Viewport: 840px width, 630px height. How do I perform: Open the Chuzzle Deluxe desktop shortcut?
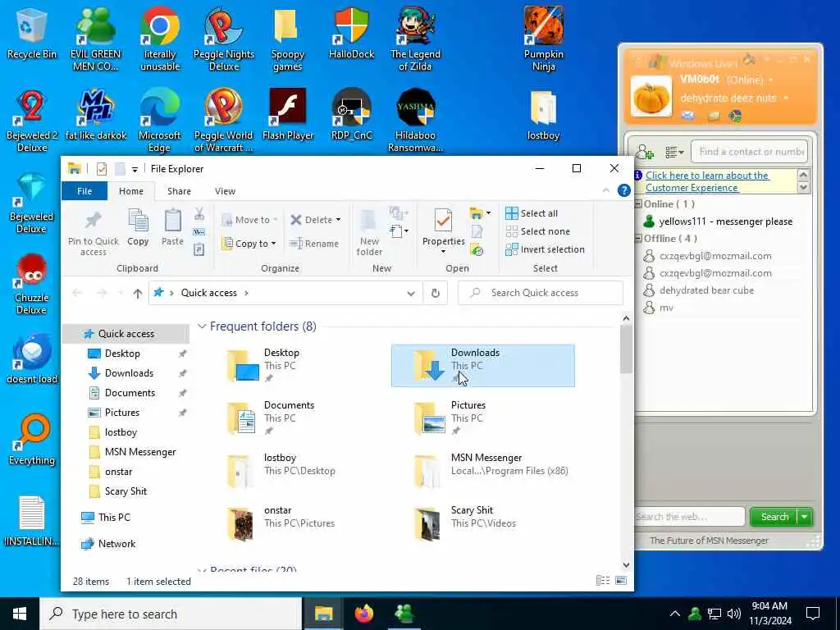point(32,285)
